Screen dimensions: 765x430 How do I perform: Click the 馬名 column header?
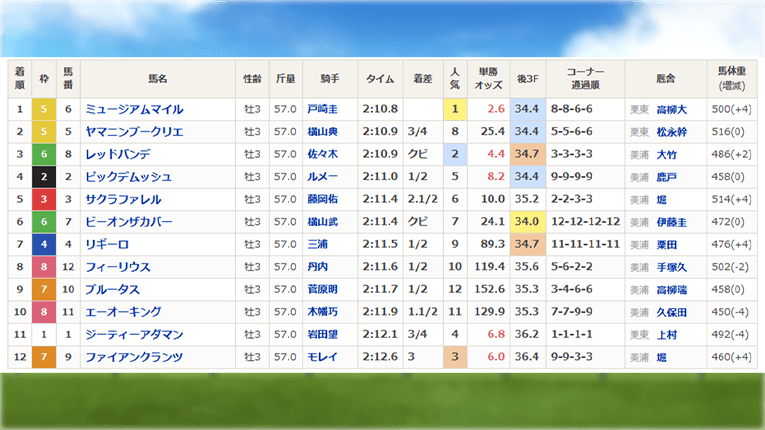coord(158,79)
